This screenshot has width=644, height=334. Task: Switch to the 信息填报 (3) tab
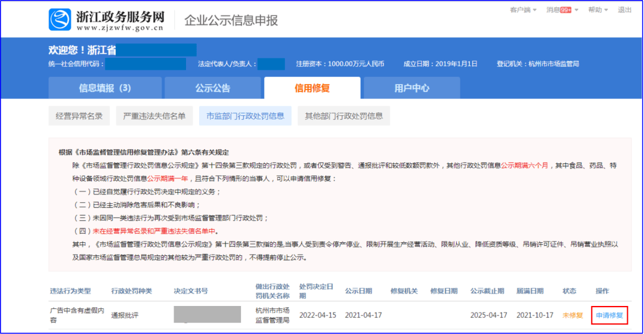click(105, 88)
